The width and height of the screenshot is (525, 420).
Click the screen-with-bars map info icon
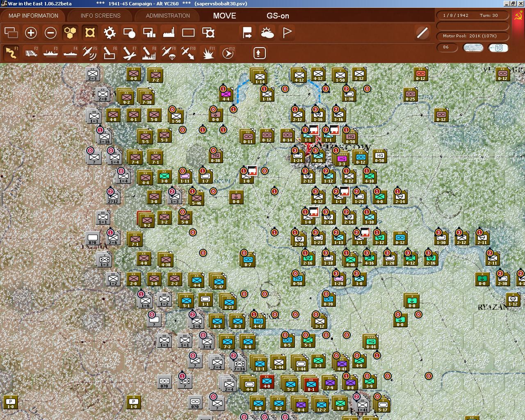pos(149,32)
